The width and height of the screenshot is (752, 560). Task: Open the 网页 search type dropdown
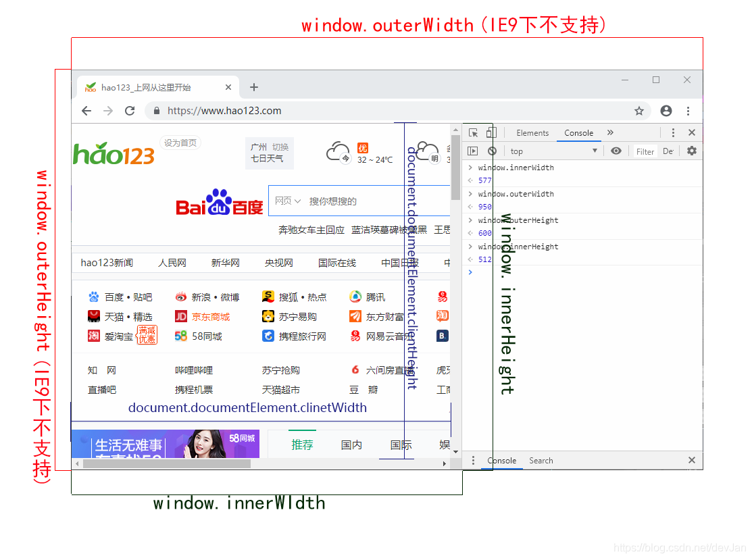[x=287, y=201]
